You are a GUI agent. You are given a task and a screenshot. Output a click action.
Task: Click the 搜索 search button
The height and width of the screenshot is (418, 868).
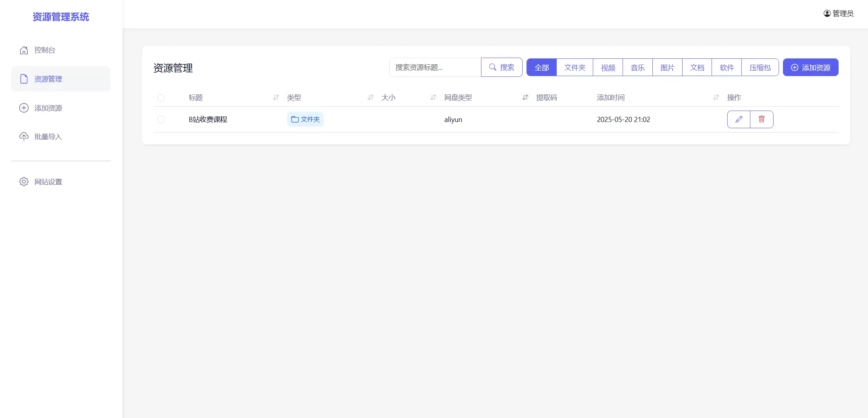point(502,67)
